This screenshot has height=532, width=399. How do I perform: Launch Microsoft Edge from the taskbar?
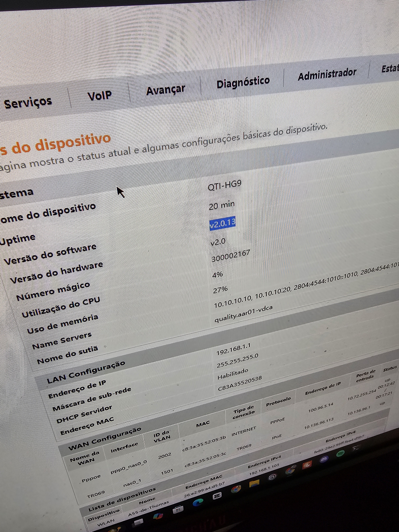198,502
